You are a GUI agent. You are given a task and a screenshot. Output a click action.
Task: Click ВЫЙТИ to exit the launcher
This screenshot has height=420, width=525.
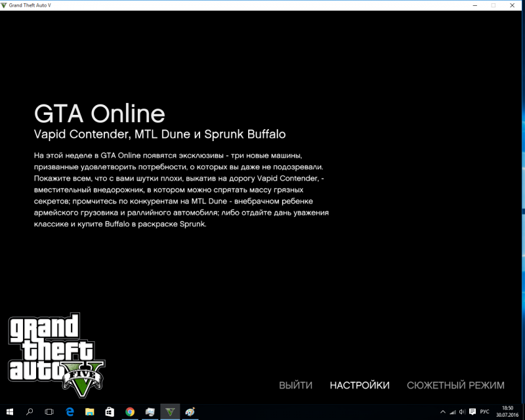tap(296, 385)
